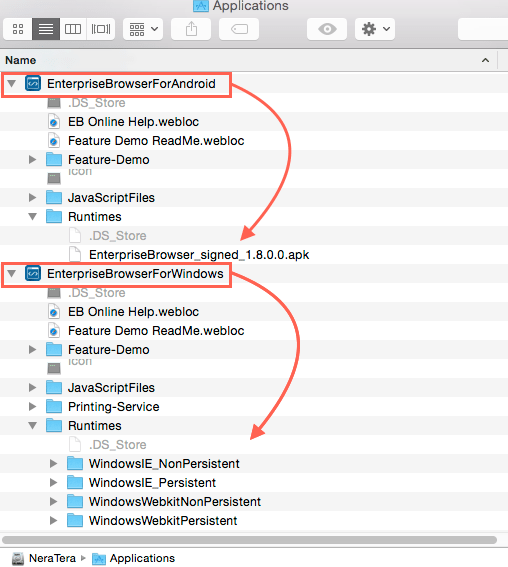Select the WindowsWebkitPersistent folder icon

click(x=75, y=520)
